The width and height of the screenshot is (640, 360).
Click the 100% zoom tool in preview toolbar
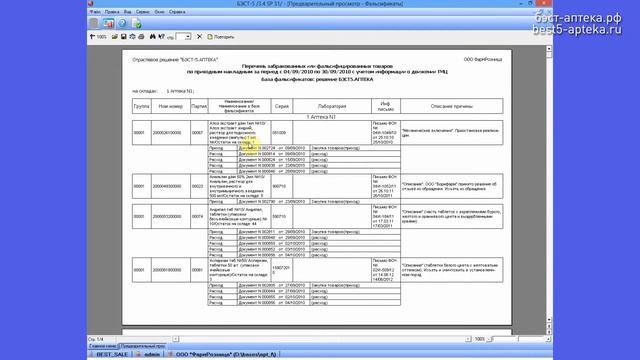click(98, 37)
